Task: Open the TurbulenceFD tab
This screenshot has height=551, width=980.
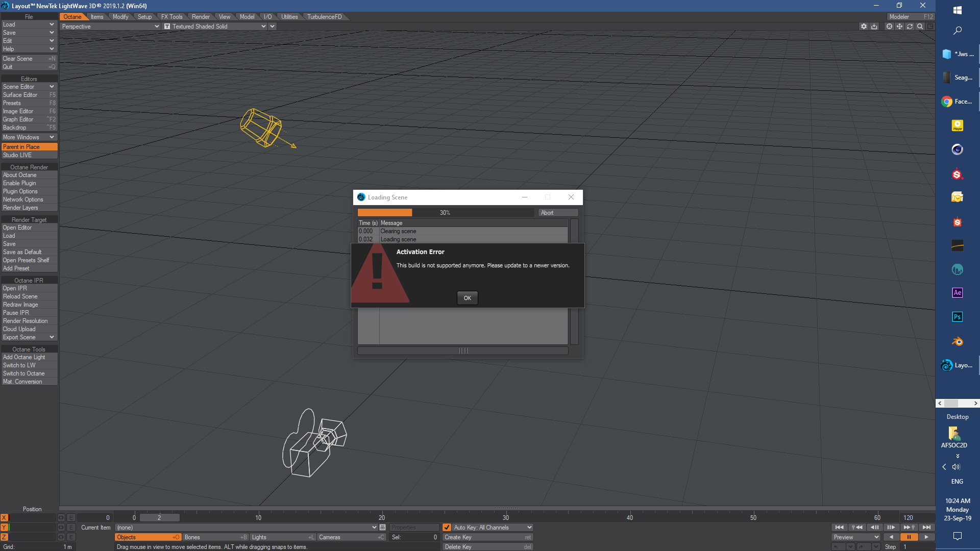Action: pyautogui.click(x=325, y=17)
